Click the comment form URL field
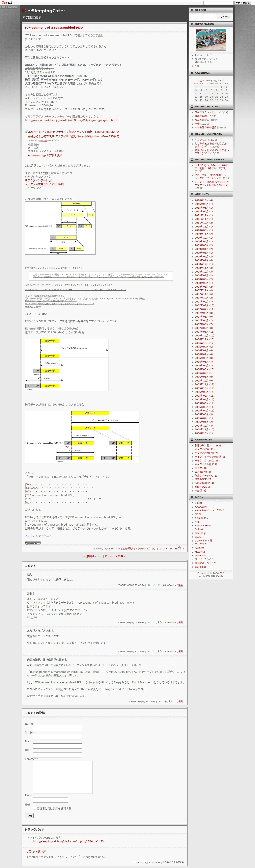This screenshot has width=255, height=868. (x=57, y=754)
